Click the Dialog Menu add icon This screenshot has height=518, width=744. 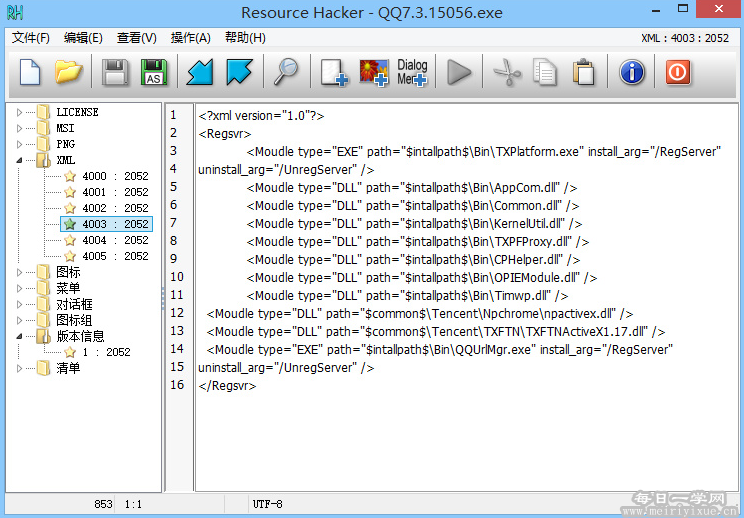[412, 73]
